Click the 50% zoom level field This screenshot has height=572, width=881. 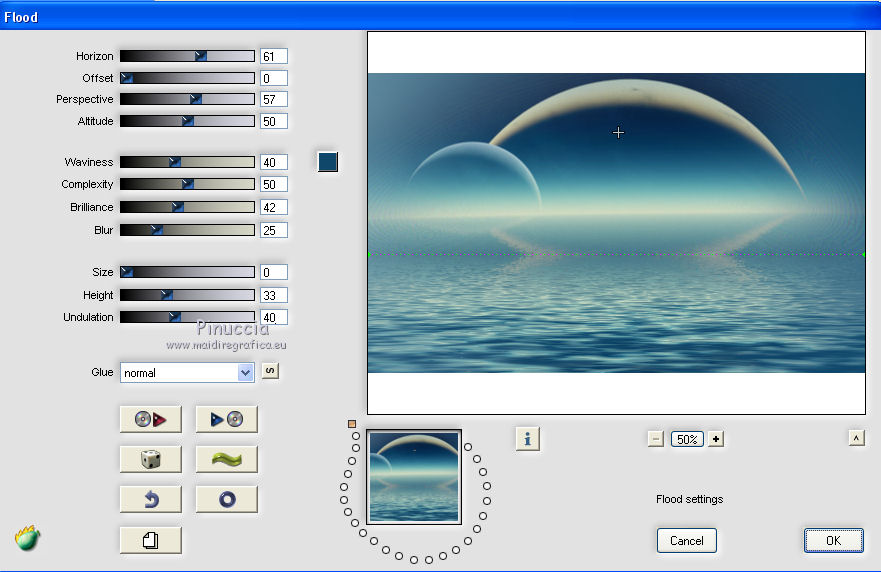tap(687, 439)
